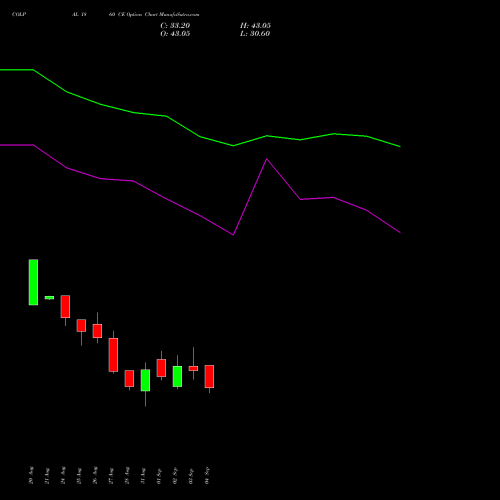
Task: Select the '28 Aug' date axis label
Action: pyautogui.click(x=127, y=475)
